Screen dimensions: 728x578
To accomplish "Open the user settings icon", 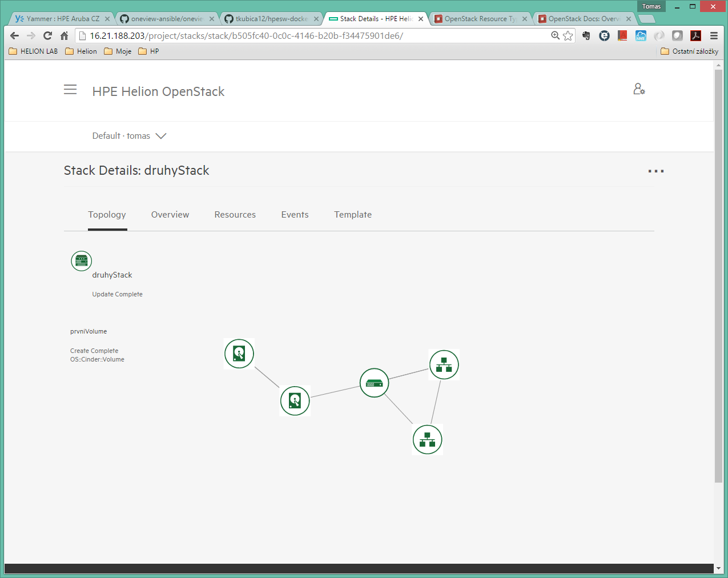I will click(639, 89).
